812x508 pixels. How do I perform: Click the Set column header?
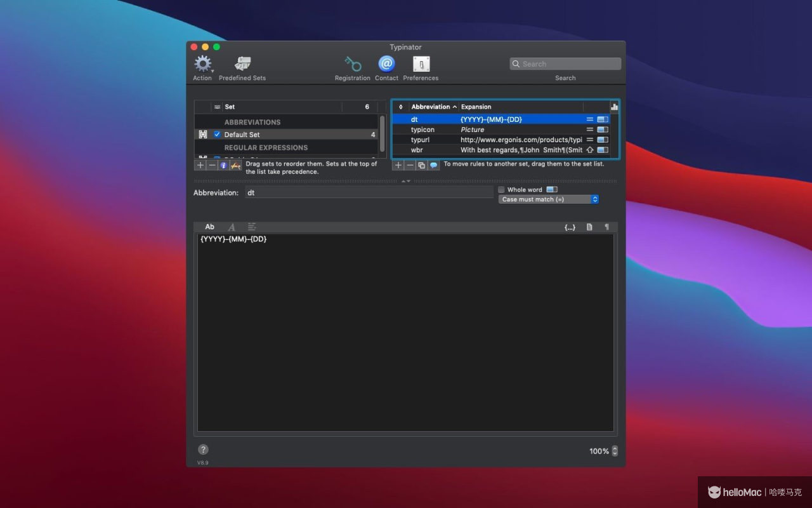pos(282,107)
